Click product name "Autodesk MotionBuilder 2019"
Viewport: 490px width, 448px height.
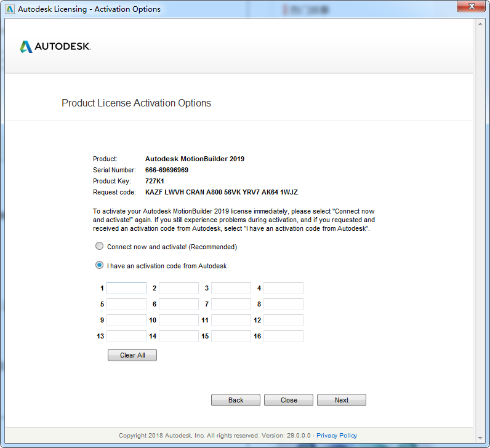(x=195, y=159)
